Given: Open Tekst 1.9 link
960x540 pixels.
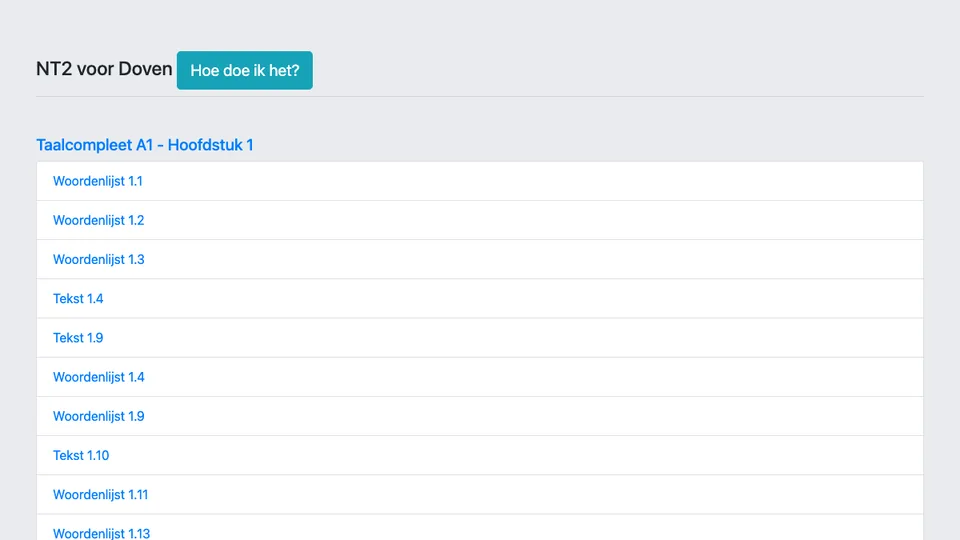Looking at the screenshot, I should pos(78,338).
